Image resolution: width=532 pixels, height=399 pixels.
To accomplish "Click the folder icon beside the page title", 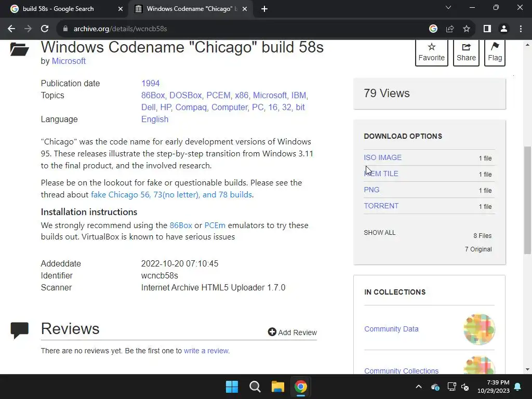I will 19,49.
